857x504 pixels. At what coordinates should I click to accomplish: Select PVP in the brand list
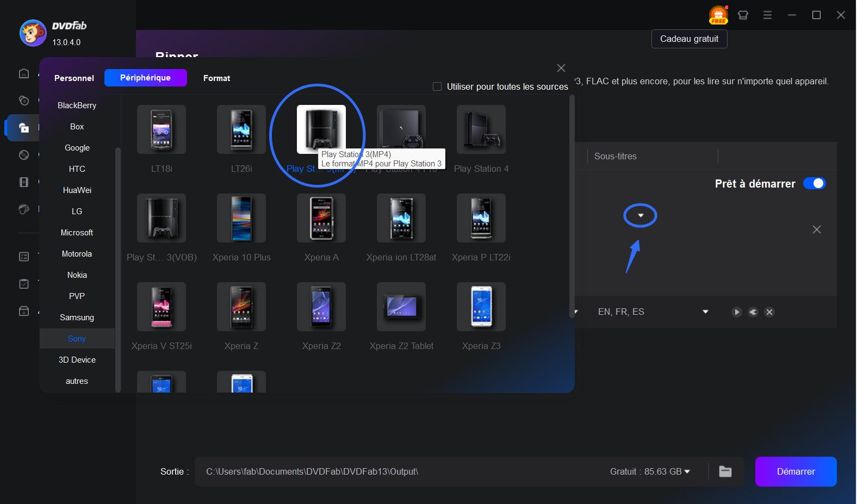pos(77,296)
